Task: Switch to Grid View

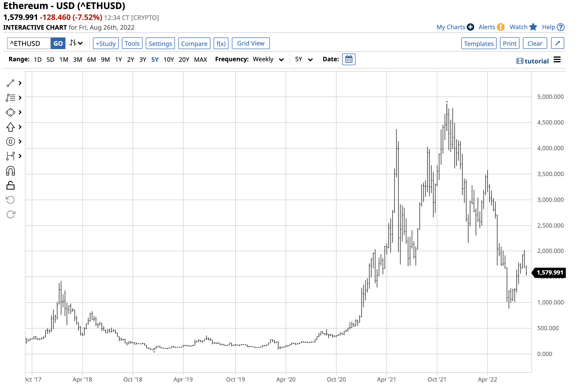Action: (x=251, y=43)
